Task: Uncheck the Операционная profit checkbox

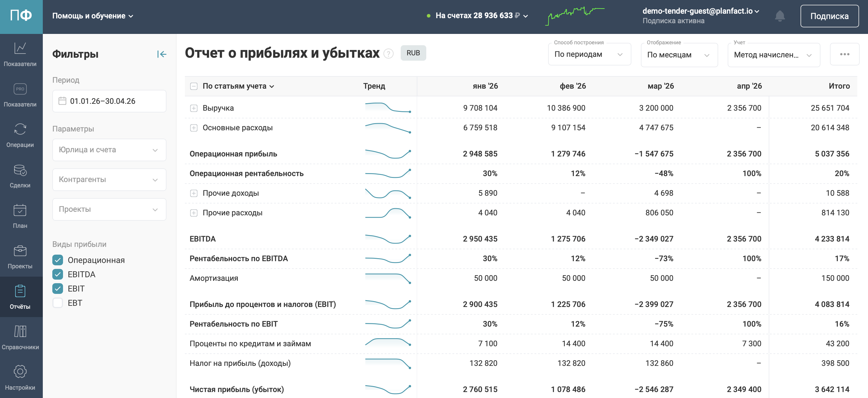Action: point(58,260)
